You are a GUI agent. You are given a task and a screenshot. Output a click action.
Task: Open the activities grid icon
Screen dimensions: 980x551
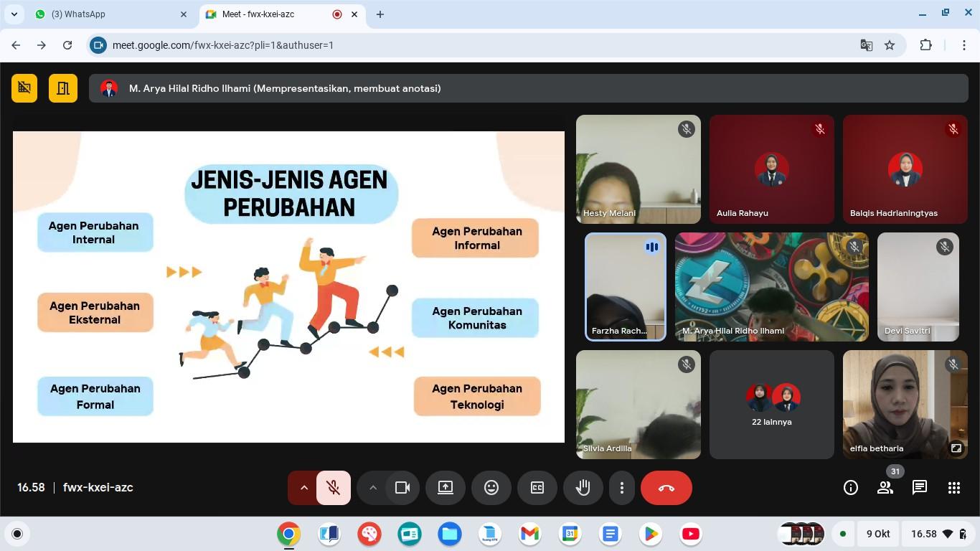[x=953, y=488]
